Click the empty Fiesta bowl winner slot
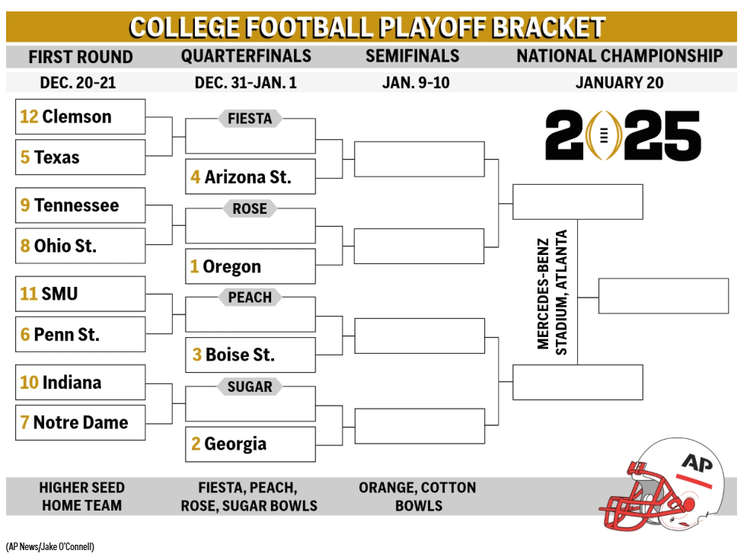The image size is (750, 560). 419,159
